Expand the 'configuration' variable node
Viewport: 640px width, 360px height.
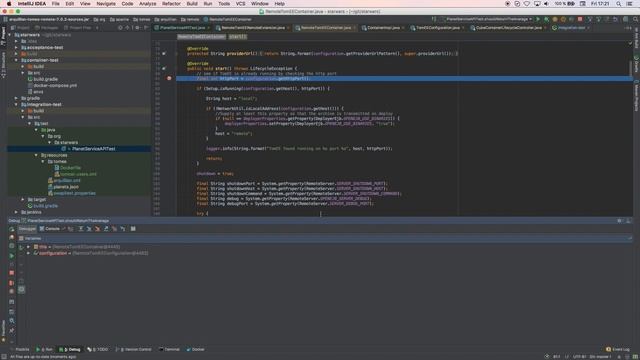(28, 253)
